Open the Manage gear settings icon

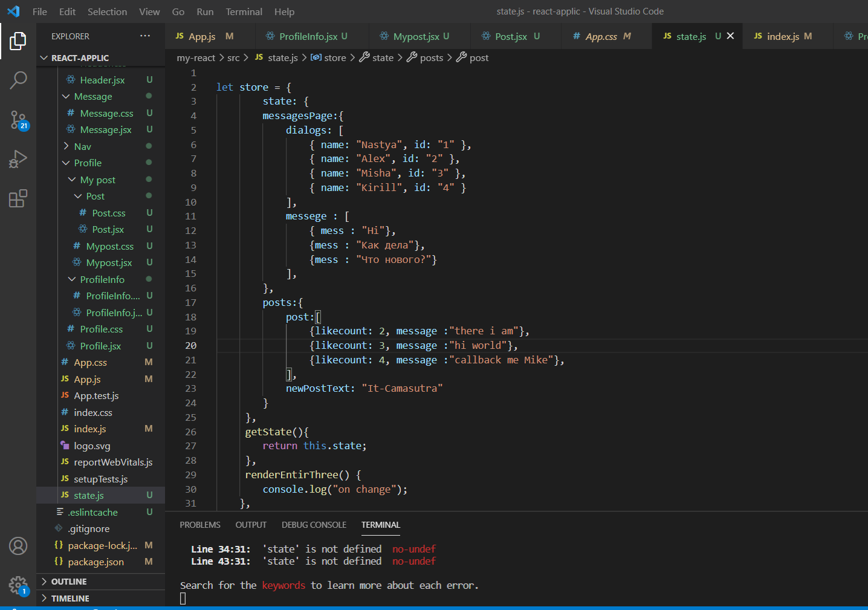[x=18, y=585]
